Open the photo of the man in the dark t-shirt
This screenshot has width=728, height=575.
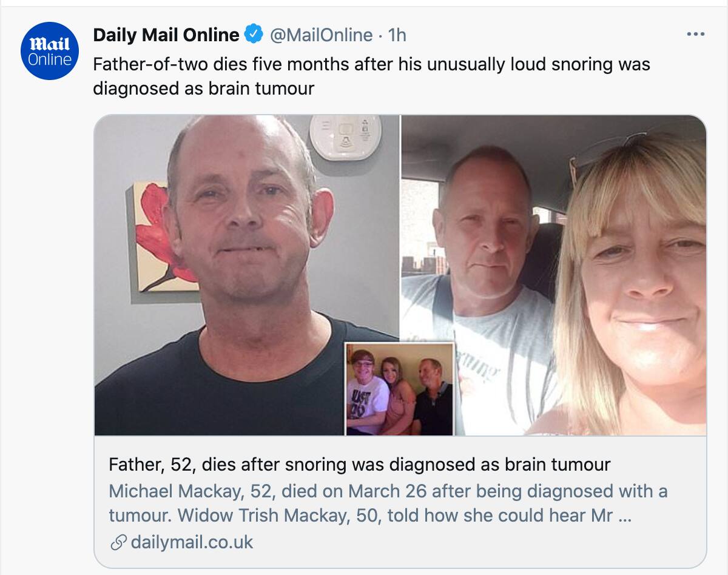pos(247,275)
